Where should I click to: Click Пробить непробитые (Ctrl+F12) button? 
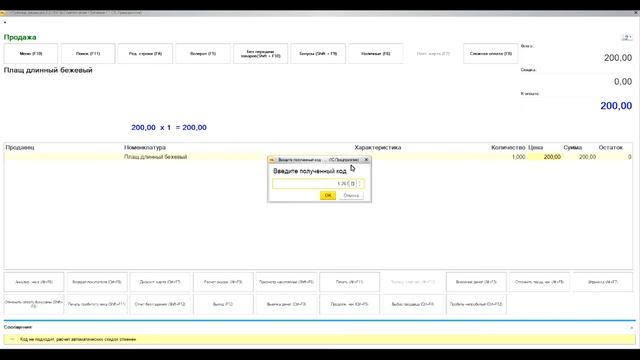pos(476,304)
